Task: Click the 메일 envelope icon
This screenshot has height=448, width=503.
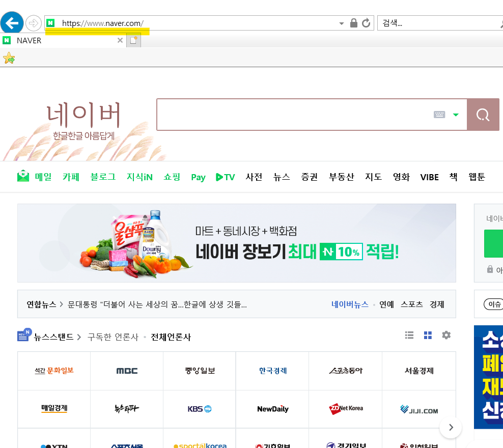Action: (23, 176)
